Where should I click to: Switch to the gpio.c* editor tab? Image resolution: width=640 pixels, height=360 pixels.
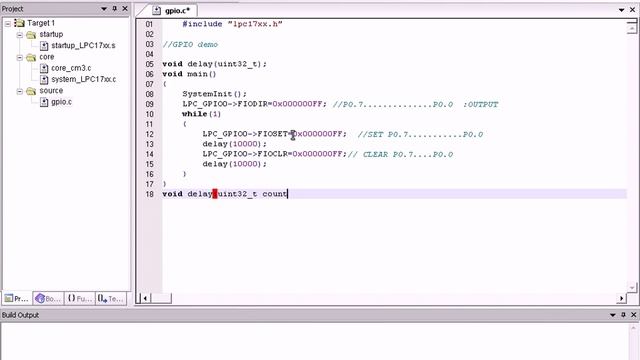[x=172, y=11]
